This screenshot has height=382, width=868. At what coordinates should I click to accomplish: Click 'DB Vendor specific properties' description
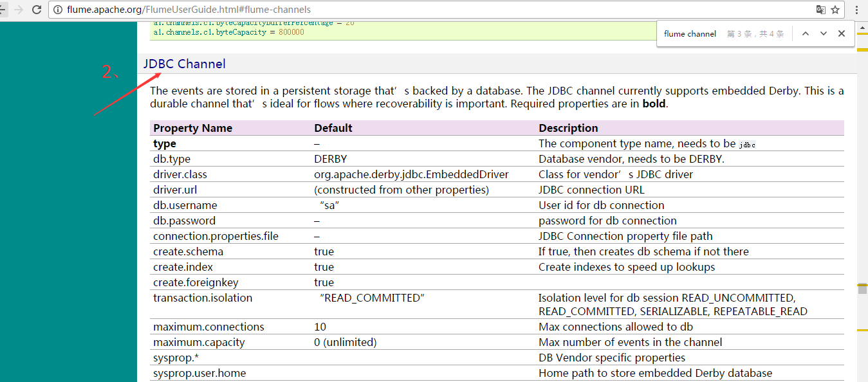click(x=612, y=358)
